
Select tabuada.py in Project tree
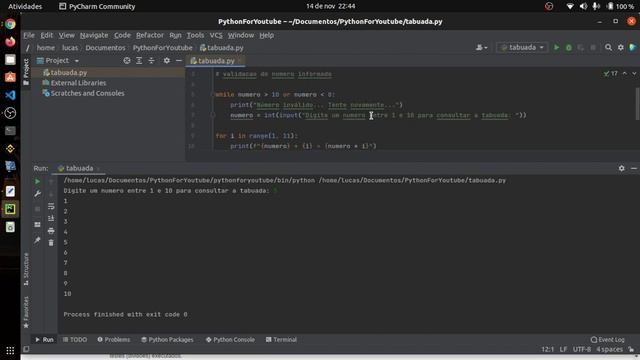[x=65, y=73]
